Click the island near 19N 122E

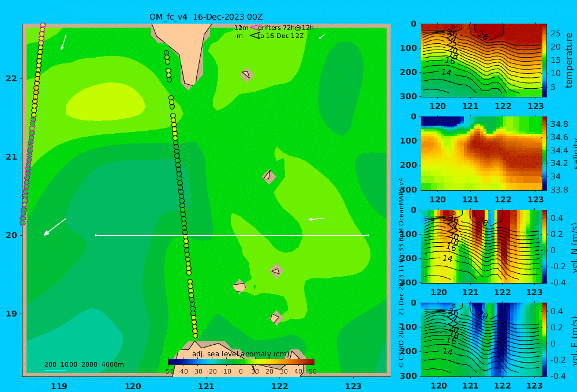point(276,318)
